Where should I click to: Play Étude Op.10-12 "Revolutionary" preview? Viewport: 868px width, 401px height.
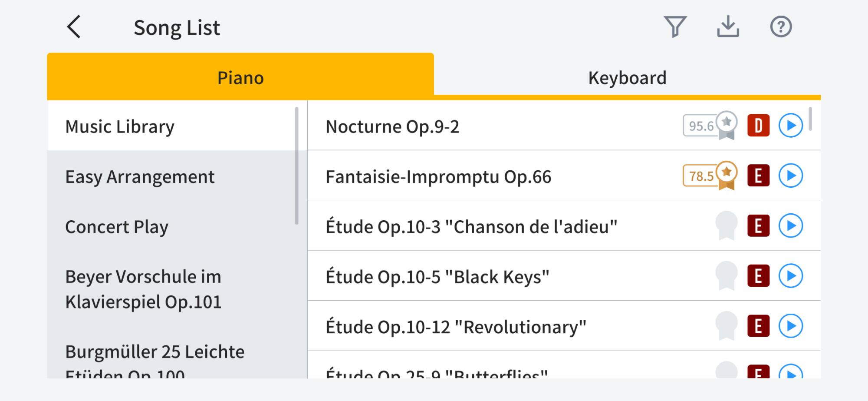tap(791, 326)
